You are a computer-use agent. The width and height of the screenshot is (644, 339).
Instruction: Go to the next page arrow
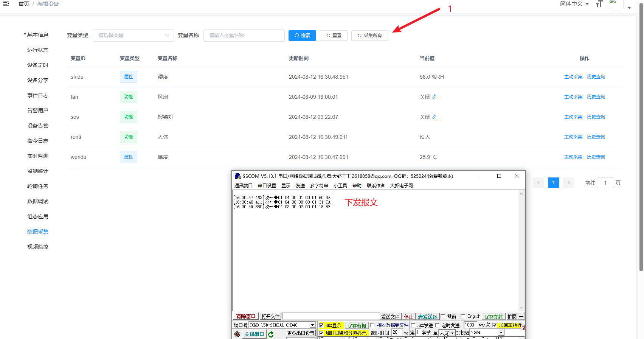click(568, 183)
